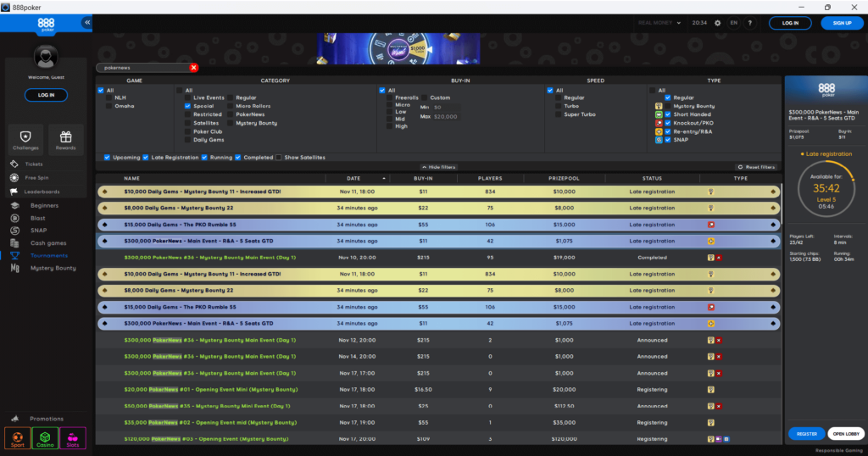Click the promotional wheel banner
Viewport: 868px width, 456px height.
398,48
